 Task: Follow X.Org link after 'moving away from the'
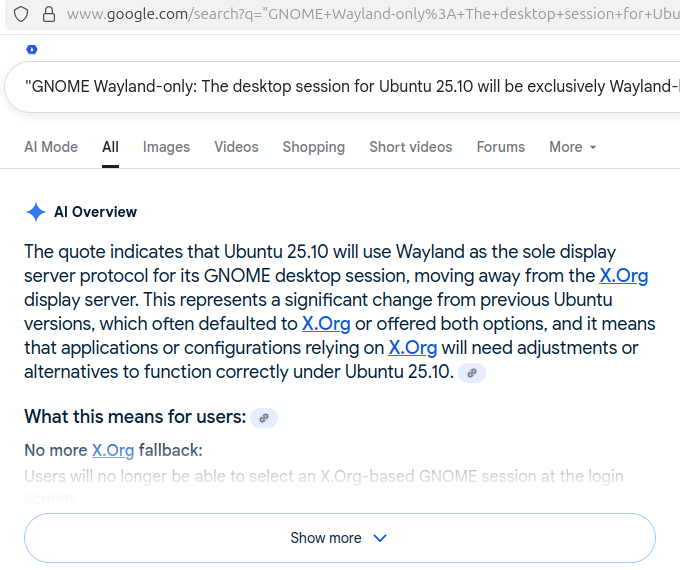click(623, 276)
